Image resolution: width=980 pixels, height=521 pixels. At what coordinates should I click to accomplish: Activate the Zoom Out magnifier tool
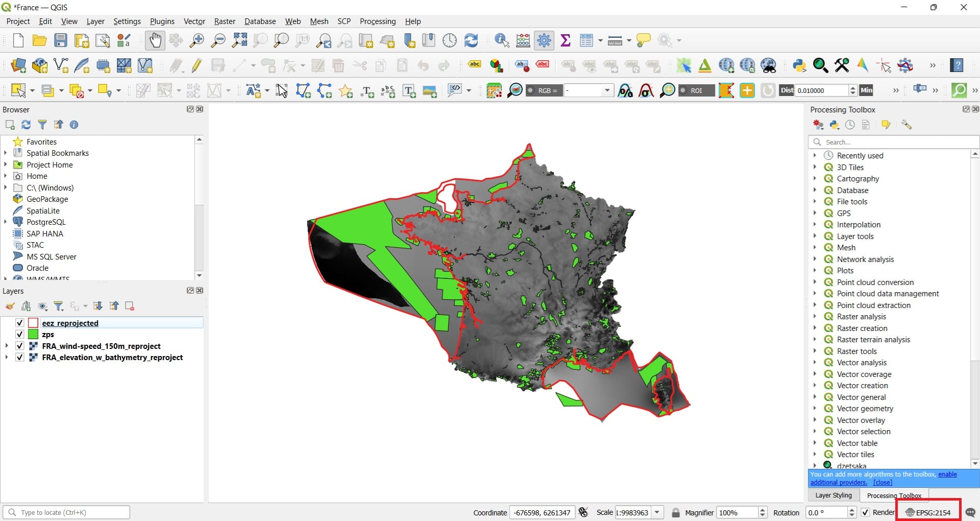[x=218, y=40]
